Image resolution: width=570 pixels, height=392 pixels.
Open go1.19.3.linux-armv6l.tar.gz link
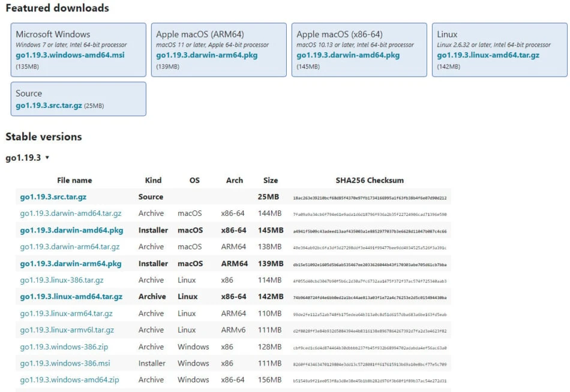tap(67, 330)
